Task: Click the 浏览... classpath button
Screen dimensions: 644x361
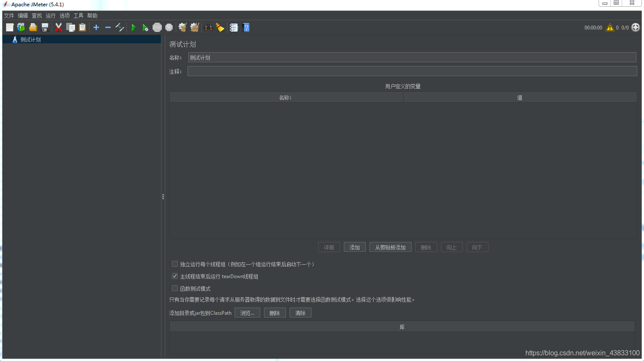Action: [x=247, y=313]
